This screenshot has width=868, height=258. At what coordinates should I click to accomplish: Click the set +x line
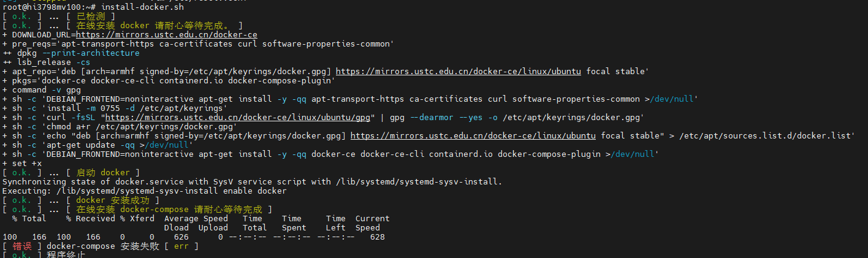coord(27,164)
